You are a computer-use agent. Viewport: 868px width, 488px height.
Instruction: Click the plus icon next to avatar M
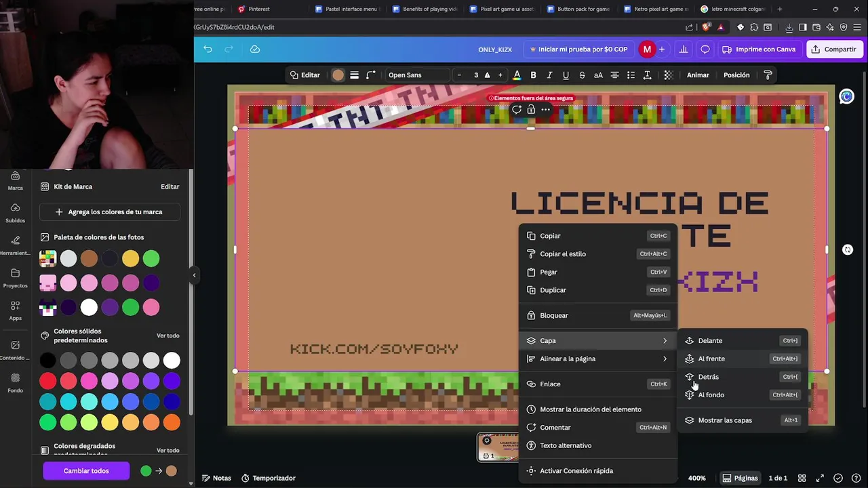coord(662,49)
